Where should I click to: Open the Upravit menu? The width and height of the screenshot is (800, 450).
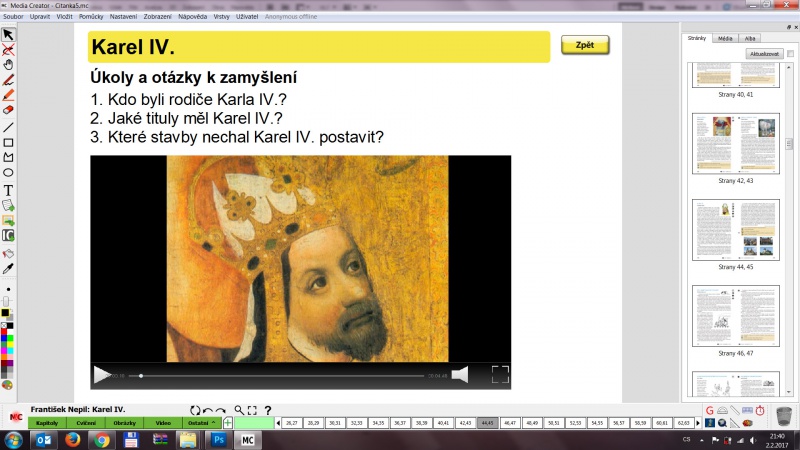click(x=40, y=17)
